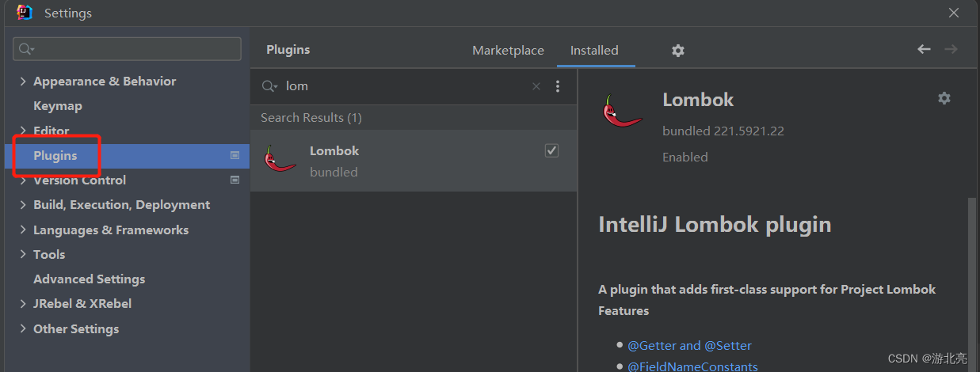Click the project-level marker icon beside Plugins
The height and width of the screenshot is (372, 980).
tap(235, 156)
